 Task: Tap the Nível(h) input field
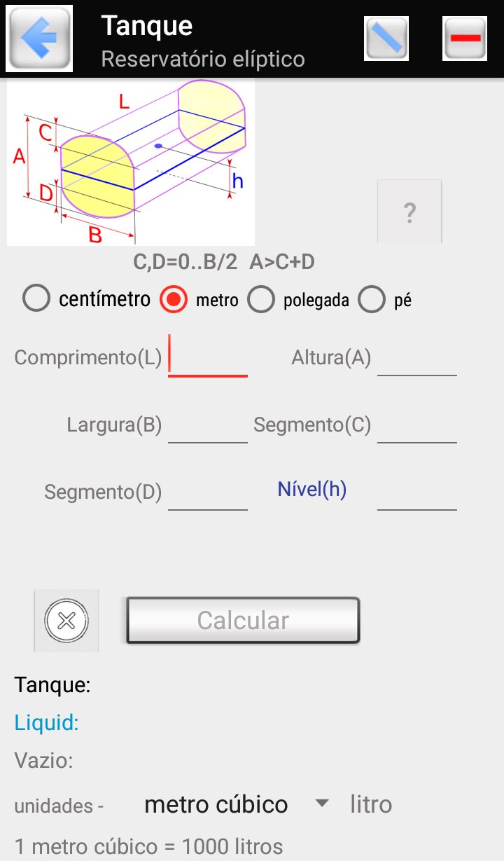point(416,493)
